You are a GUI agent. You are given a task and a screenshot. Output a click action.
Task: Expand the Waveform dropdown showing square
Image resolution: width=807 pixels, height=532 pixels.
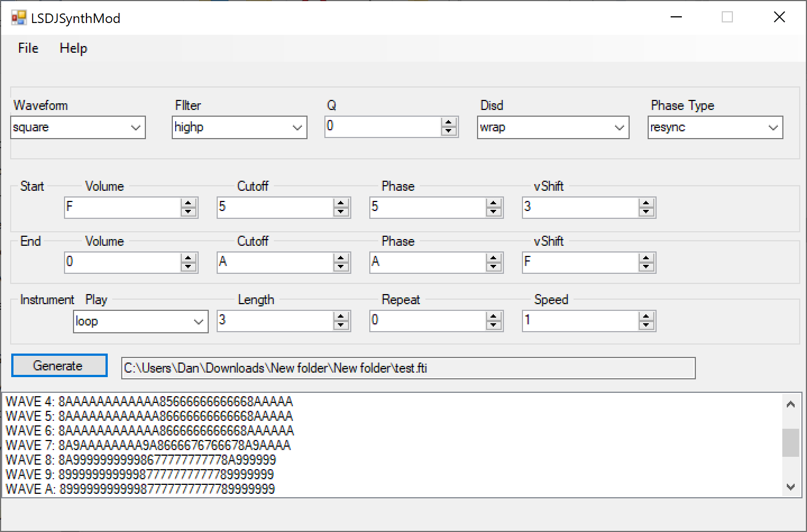coord(135,127)
